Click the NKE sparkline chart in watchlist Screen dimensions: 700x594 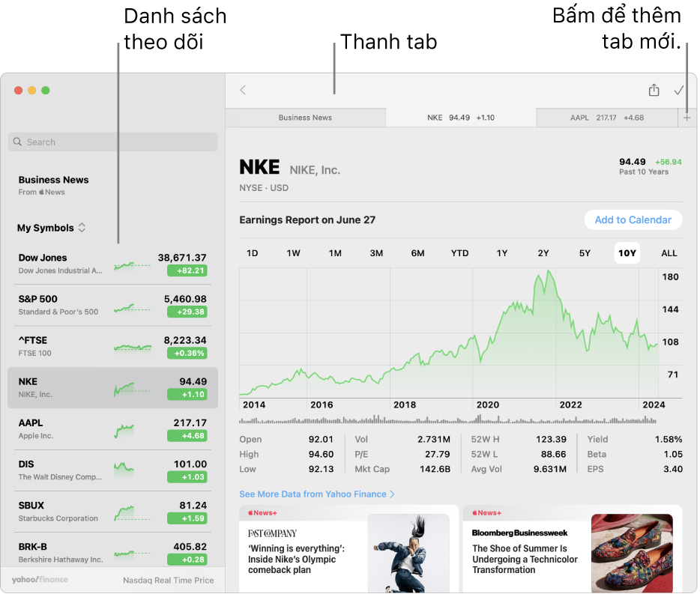[x=132, y=388]
